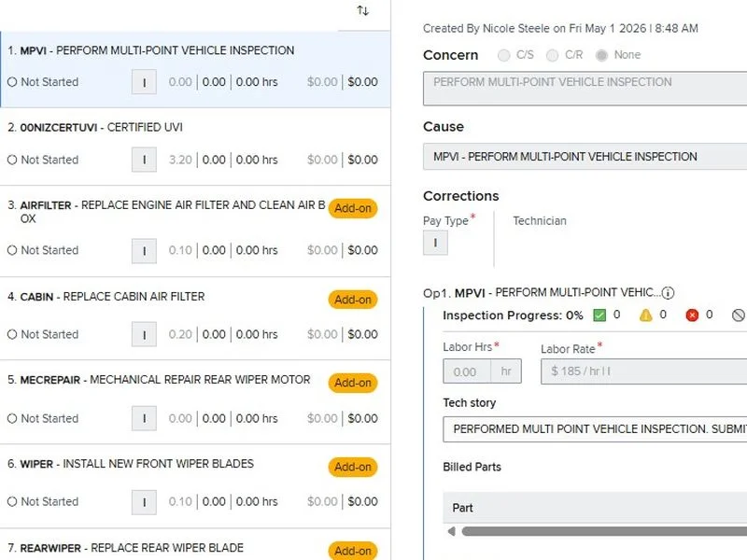
Task: Click the sort order arrows icon
Action: [x=363, y=10]
